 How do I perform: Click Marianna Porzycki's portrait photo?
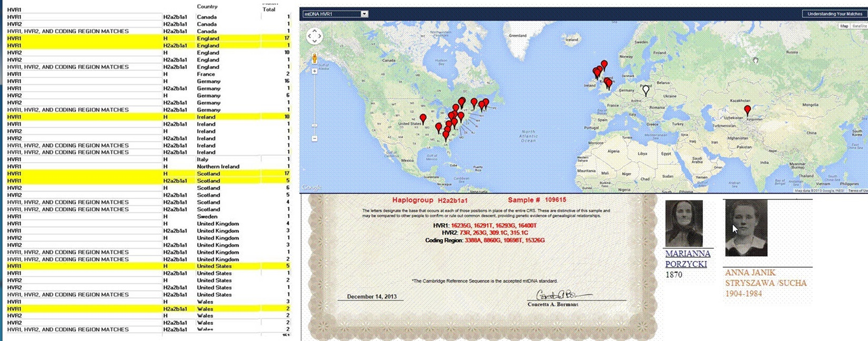(x=684, y=223)
